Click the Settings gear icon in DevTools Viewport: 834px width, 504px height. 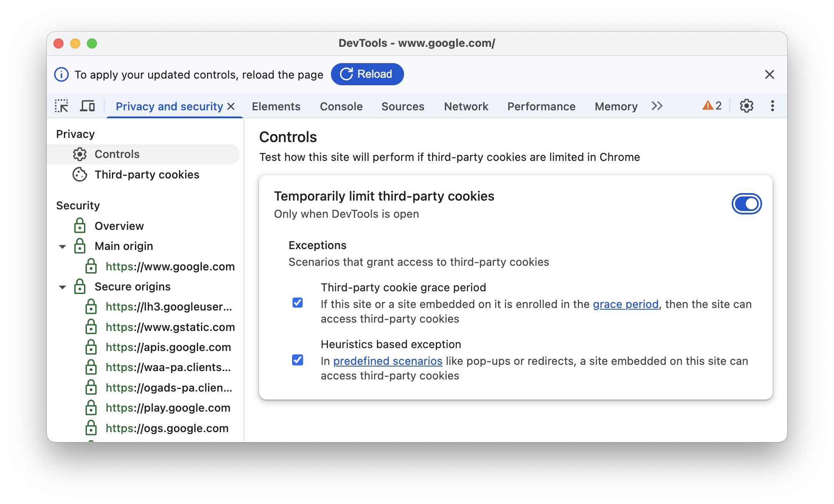tap(746, 106)
